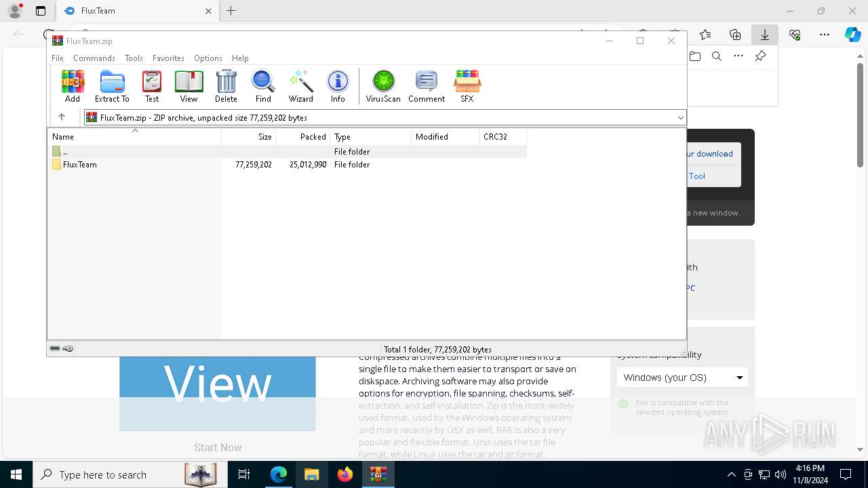This screenshot has width=868, height=488.
Task: Expand the archive path dropdown
Action: click(x=680, y=118)
